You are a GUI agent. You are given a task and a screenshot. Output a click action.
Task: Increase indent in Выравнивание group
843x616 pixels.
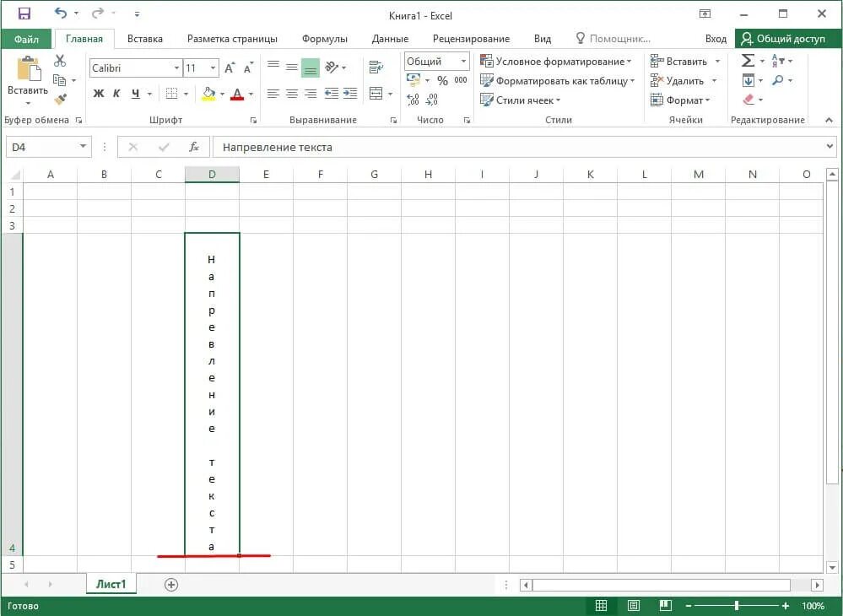coord(350,94)
